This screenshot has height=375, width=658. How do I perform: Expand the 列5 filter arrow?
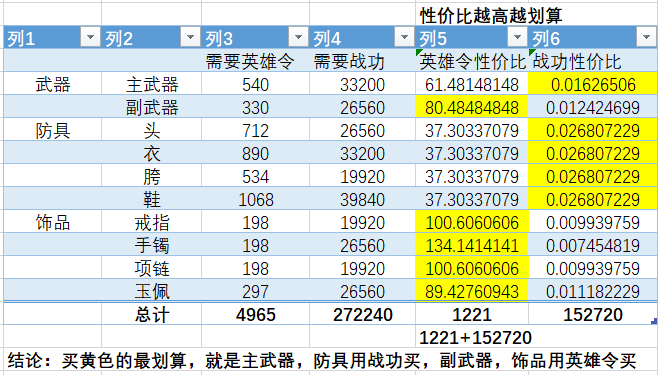517,38
